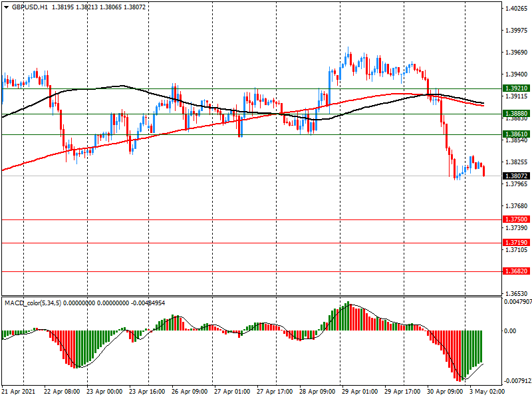This screenshot has width=532, height=399.
Task: Select the red 1.37500 price level tag
Action: pyautogui.click(x=516, y=219)
